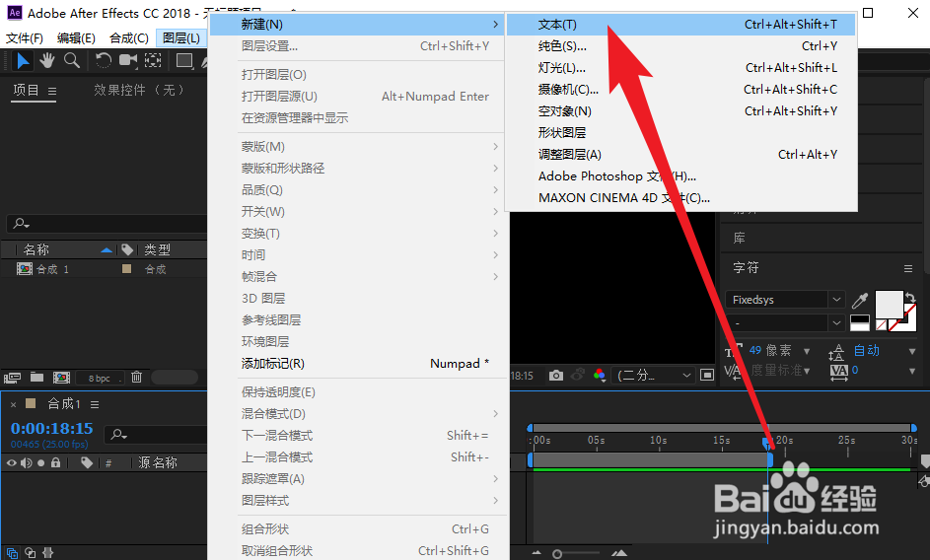This screenshot has width=930, height=560.
Task: Toggle region of interest button in viewer
Action: pyautogui.click(x=707, y=375)
